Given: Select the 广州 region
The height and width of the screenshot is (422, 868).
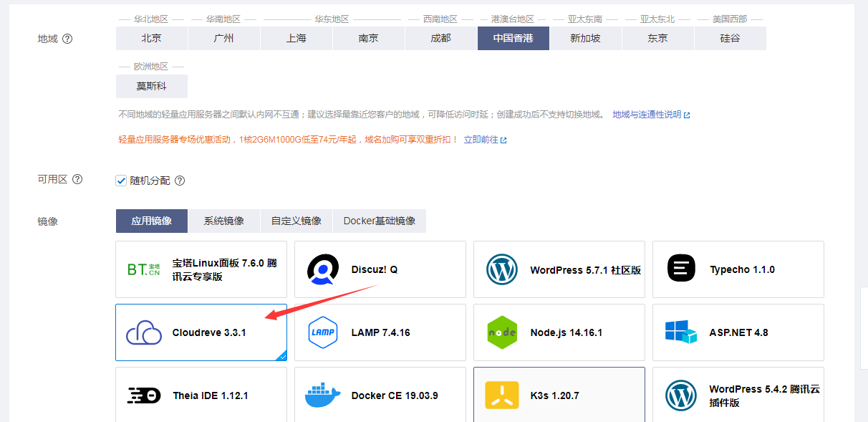Looking at the screenshot, I should 224,38.
